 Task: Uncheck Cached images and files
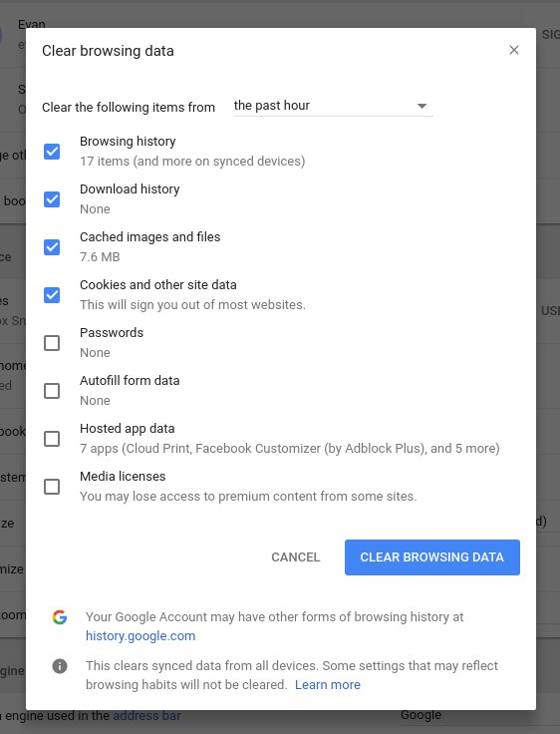click(x=52, y=247)
